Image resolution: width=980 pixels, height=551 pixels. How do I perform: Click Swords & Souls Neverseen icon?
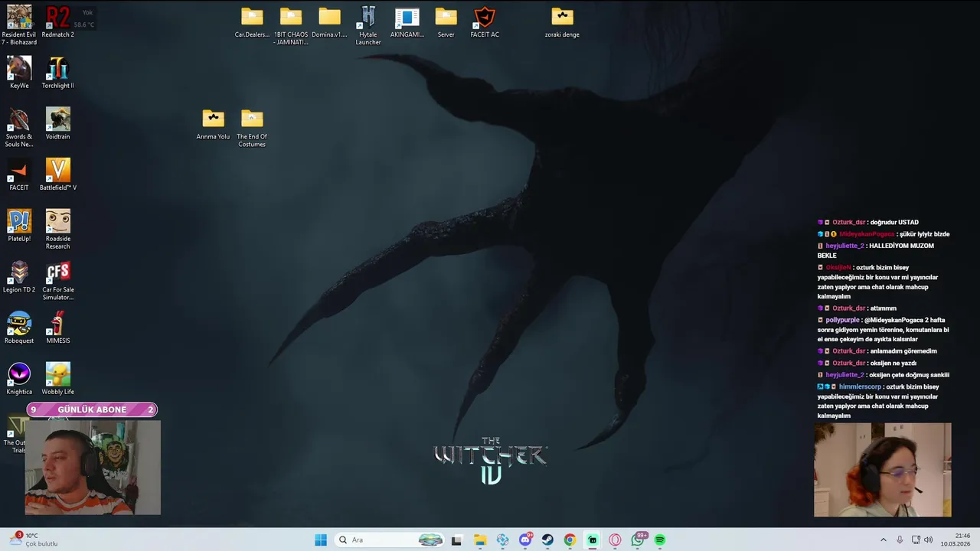[19, 127]
